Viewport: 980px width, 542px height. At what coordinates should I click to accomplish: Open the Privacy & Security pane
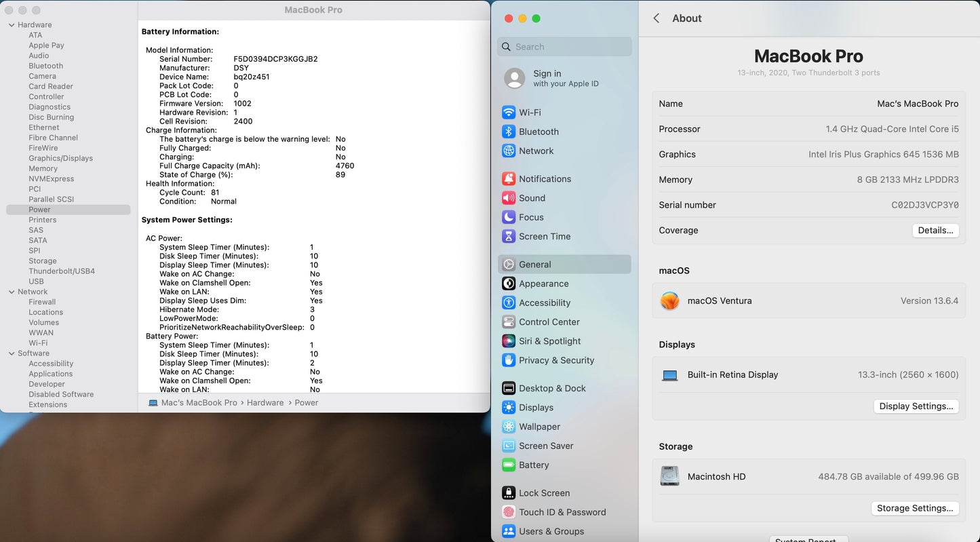tap(556, 360)
